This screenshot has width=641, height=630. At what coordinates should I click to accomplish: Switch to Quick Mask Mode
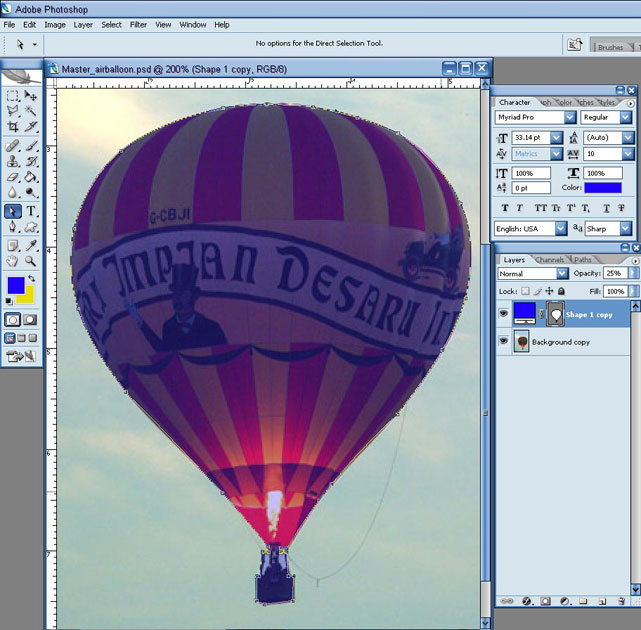[30, 320]
